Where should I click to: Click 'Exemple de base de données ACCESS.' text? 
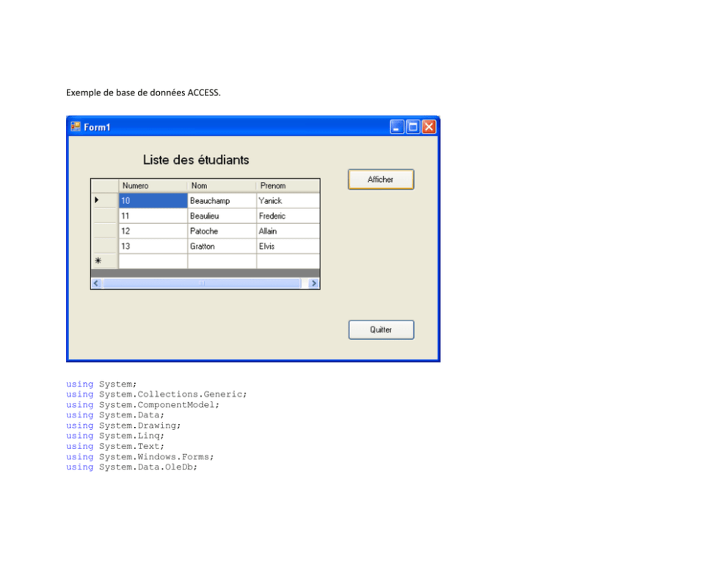pos(143,92)
